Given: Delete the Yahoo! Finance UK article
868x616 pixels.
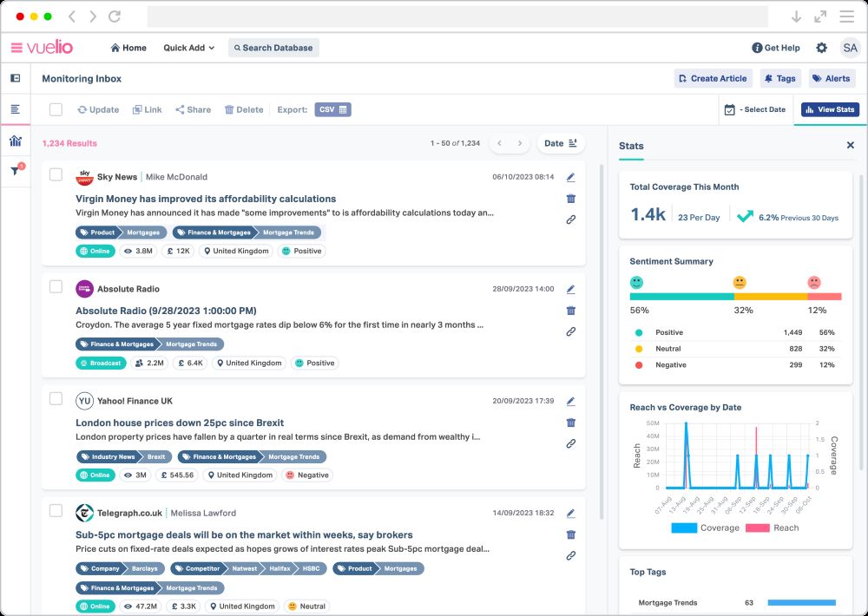Looking at the screenshot, I should (x=571, y=423).
